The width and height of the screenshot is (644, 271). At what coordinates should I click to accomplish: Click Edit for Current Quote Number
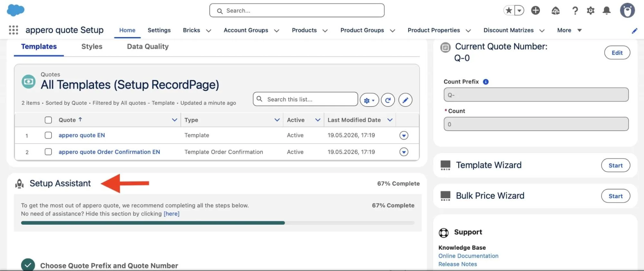click(x=617, y=53)
